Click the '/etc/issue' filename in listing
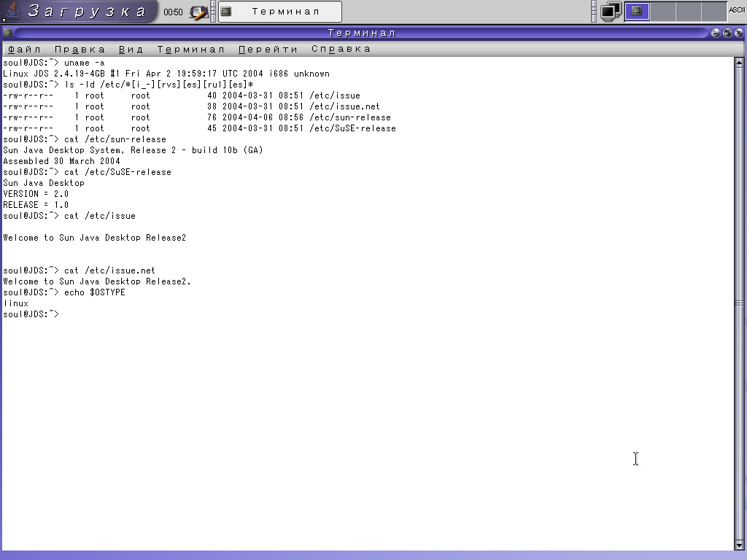The width and height of the screenshot is (747, 560). [x=335, y=96]
